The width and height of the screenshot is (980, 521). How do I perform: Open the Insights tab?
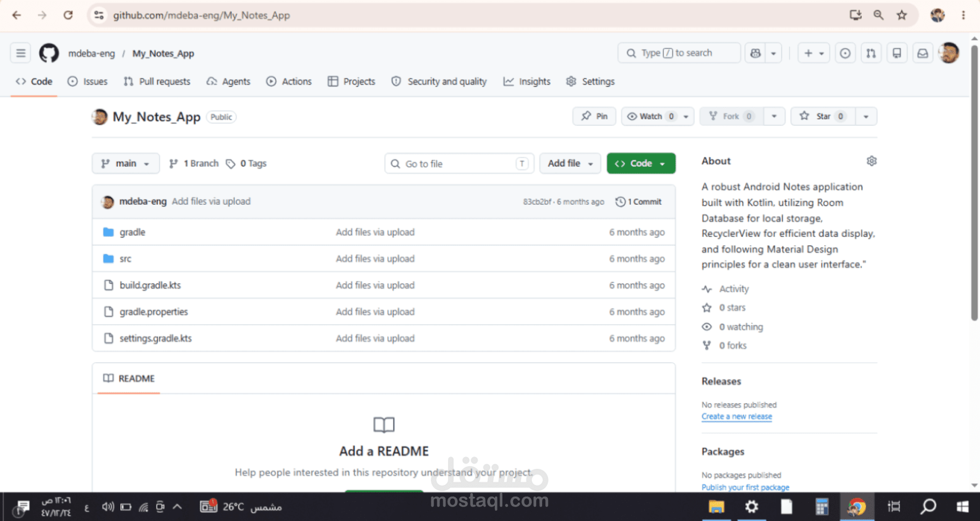coord(527,82)
